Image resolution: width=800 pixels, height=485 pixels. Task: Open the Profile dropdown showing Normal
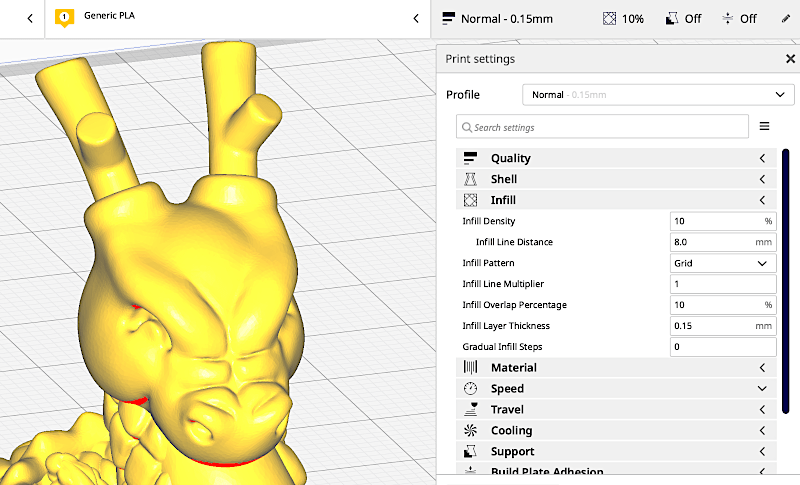(658, 95)
